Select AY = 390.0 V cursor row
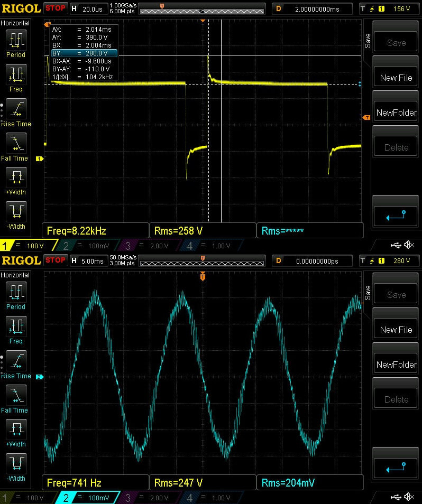This screenshot has width=422, height=504. pyautogui.click(x=84, y=38)
